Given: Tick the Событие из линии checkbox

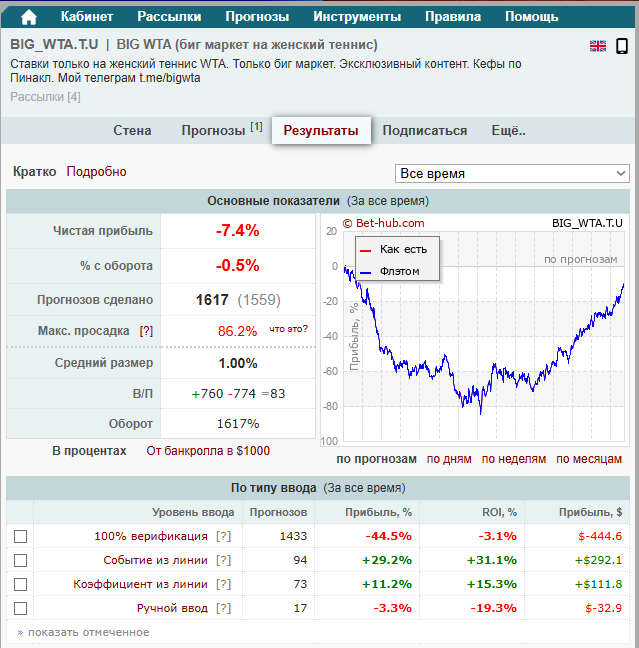Looking at the screenshot, I should [x=20, y=560].
